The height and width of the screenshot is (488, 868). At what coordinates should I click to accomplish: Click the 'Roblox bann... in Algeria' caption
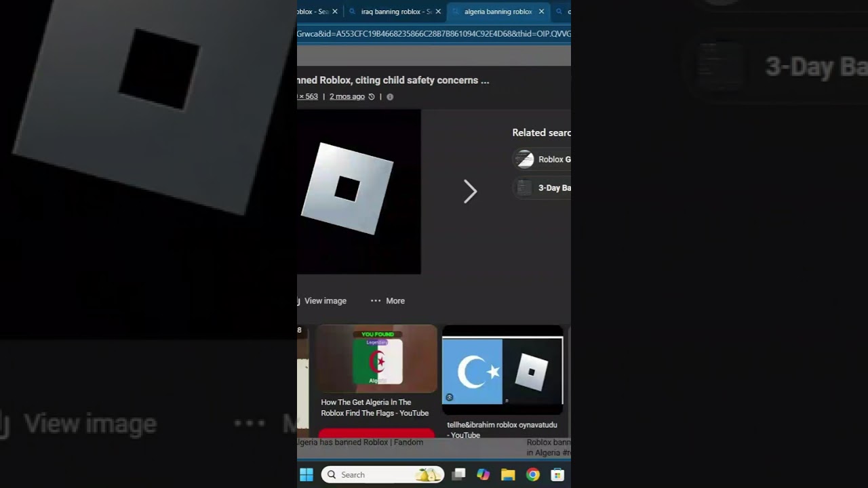pos(549,447)
